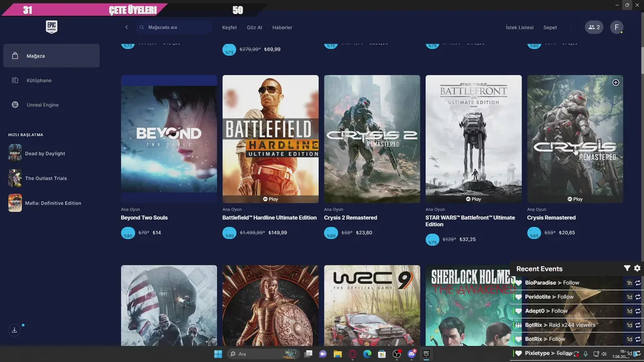The height and width of the screenshot is (362, 644).
Task: Click the ₺20,65 price text
Action: [x=567, y=233]
